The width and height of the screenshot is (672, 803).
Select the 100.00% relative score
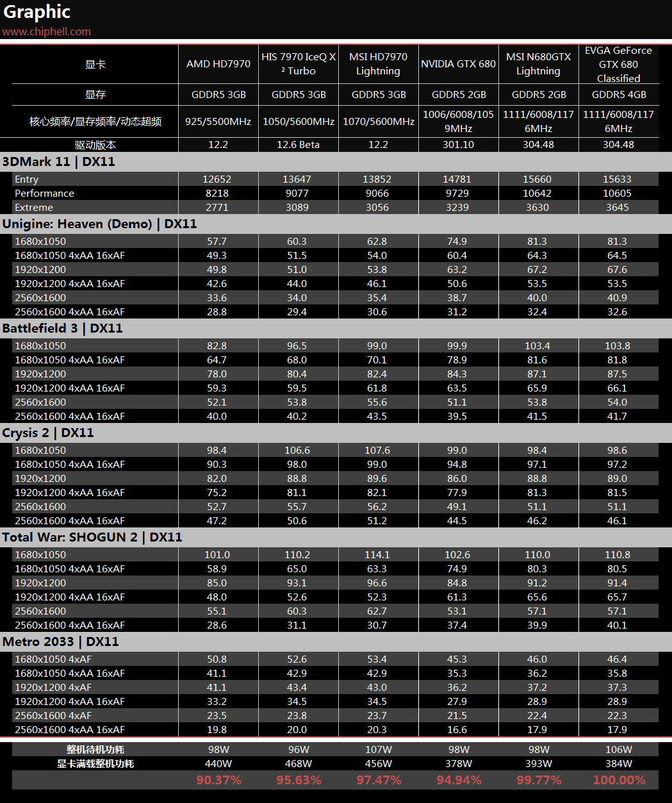click(619, 780)
